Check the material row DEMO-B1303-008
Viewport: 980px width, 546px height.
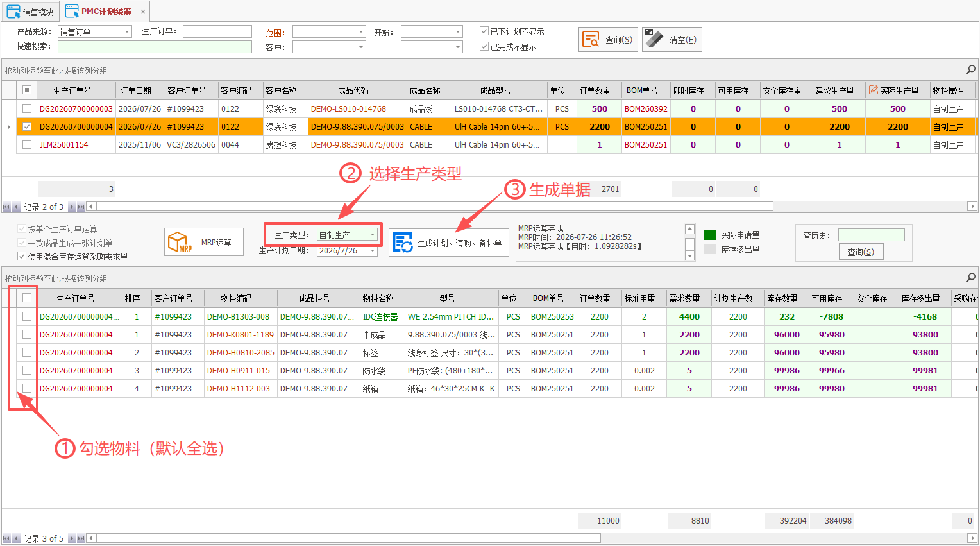coord(27,316)
